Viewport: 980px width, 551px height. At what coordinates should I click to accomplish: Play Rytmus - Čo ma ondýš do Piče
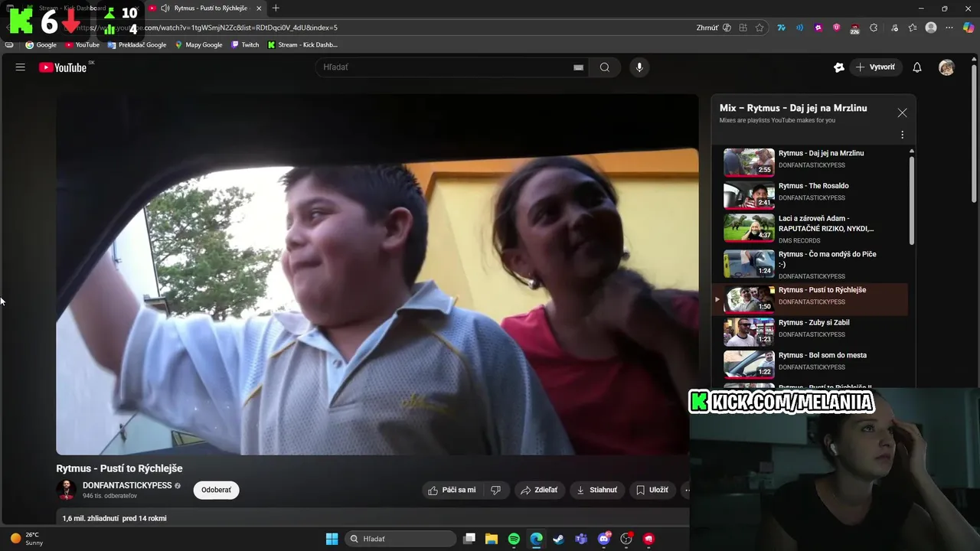coord(810,265)
